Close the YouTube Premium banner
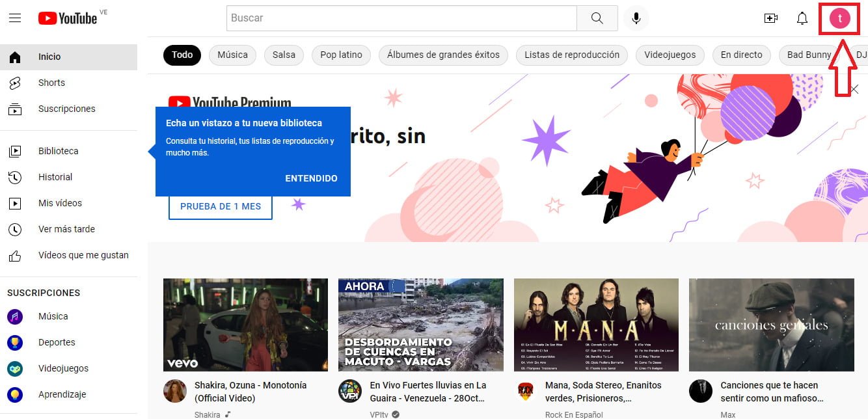The width and height of the screenshot is (868, 419). pos(854,89)
